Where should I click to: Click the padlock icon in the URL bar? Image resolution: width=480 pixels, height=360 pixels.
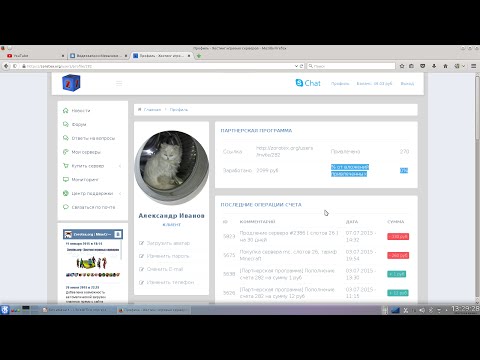[24, 66]
